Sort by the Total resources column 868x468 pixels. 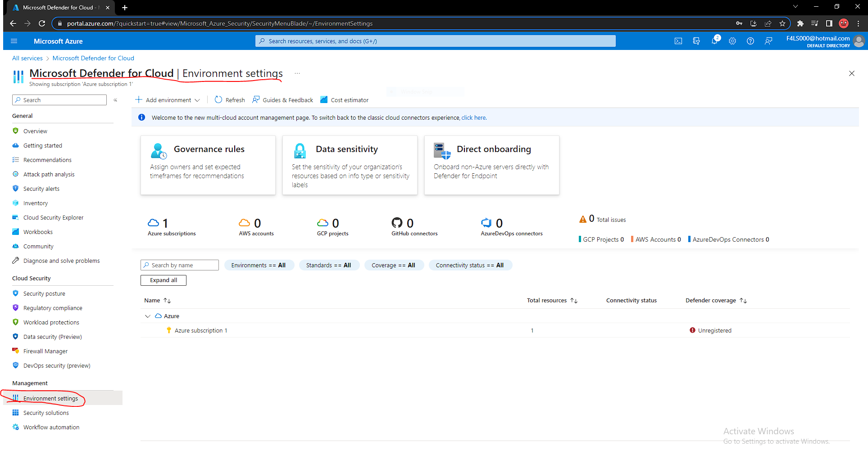(552, 300)
